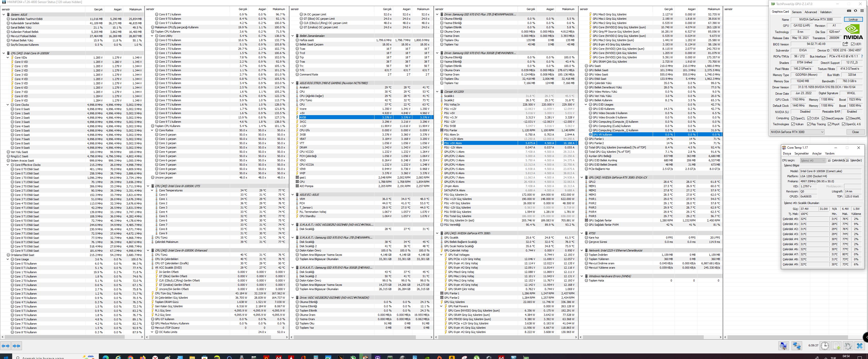Click Gerçek header in first sensor column
The height and width of the screenshot is (359, 868).
click(x=94, y=9)
